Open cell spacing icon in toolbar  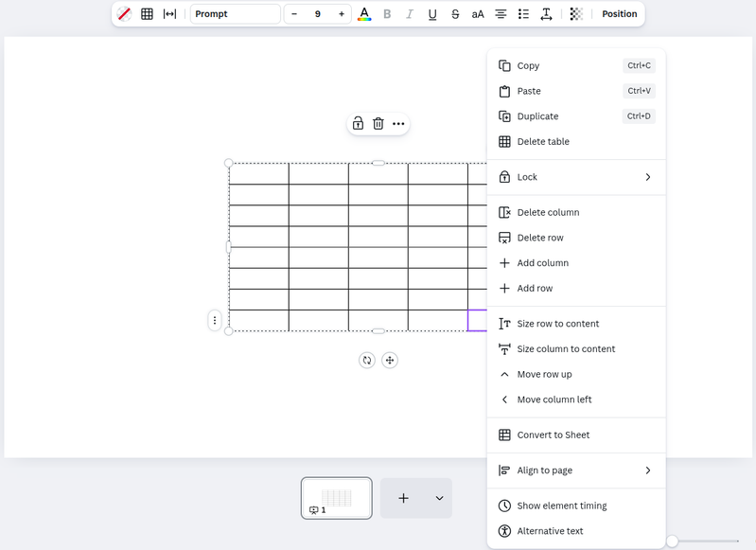point(169,14)
